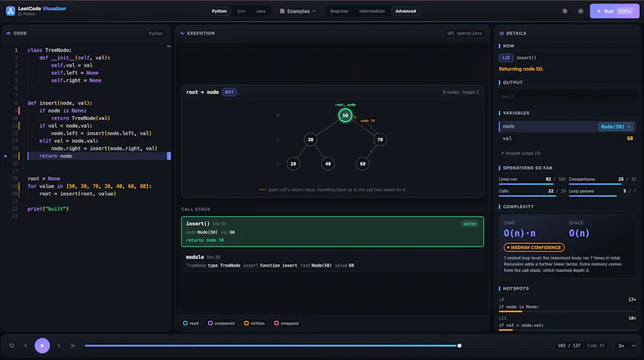The height and width of the screenshot is (360, 644).
Task: Step back one operation
Action: coord(26,346)
